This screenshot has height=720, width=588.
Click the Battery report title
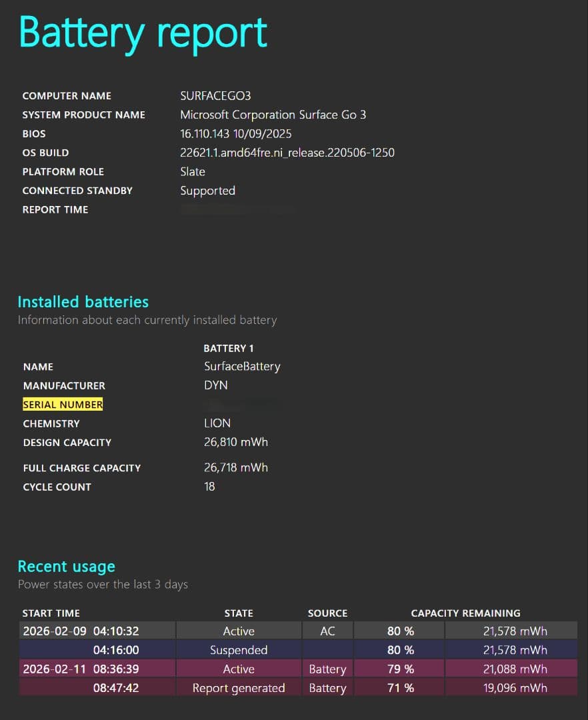[143, 32]
